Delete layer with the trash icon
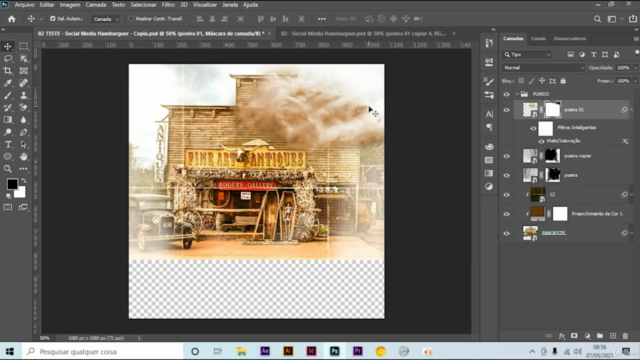640x360 pixels. pyautogui.click(x=625, y=336)
